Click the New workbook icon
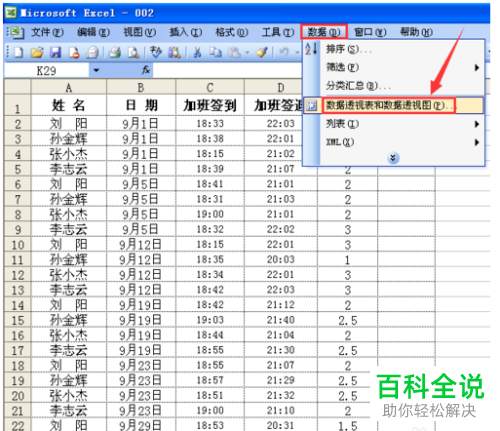The width and height of the screenshot is (500, 431). pyautogui.click(x=18, y=52)
